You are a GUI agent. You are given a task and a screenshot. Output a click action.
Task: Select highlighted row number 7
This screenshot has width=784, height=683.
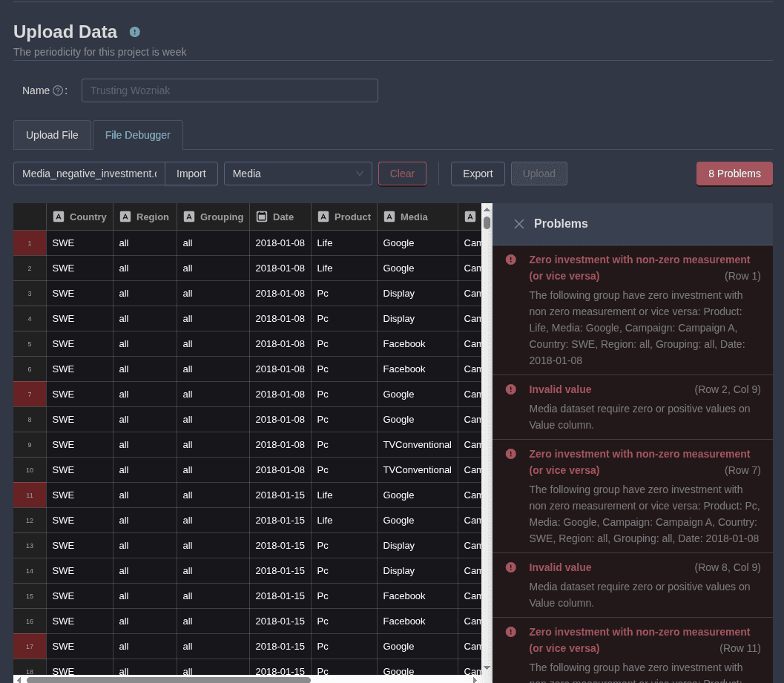[x=30, y=395]
